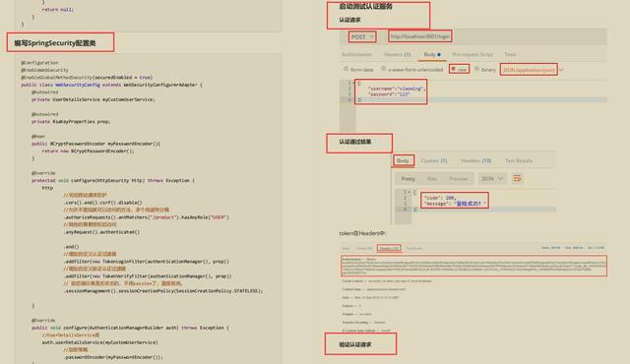Click the "username" line in request body
The image size is (630, 364).
[x=397, y=89]
